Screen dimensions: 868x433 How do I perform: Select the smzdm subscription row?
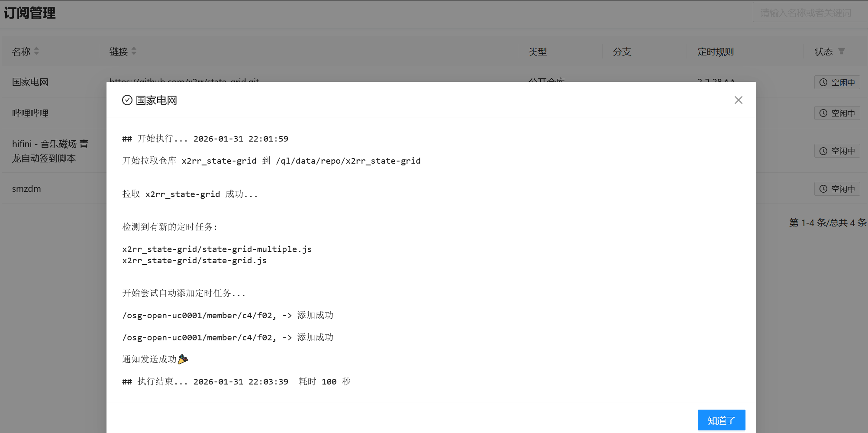pos(26,188)
